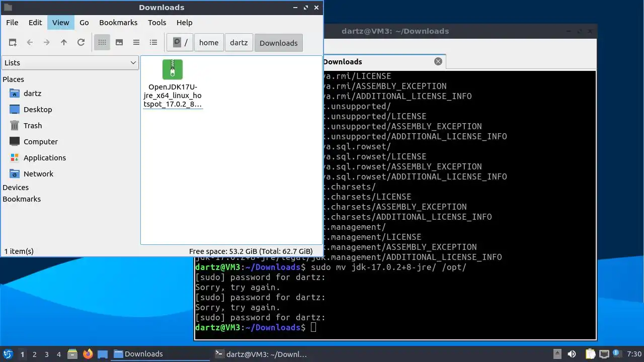Click the 'sudo mv jdk-17.0.2+8-jre/ /opt/' command line
The width and height of the screenshot is (644, 362).
pyautogui.click(x=389, y=267)
